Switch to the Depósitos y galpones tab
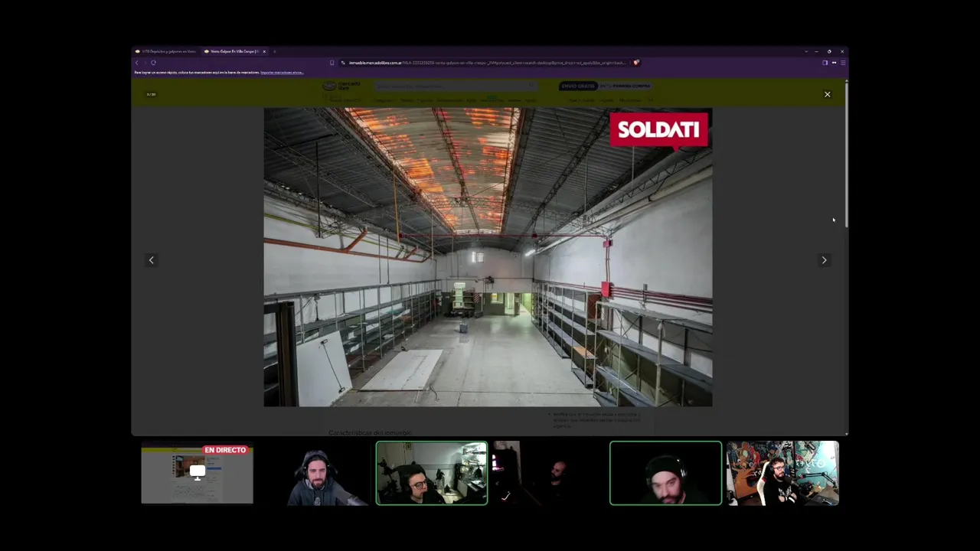Viewport: 980px width, 551px height. click(165, 51)
